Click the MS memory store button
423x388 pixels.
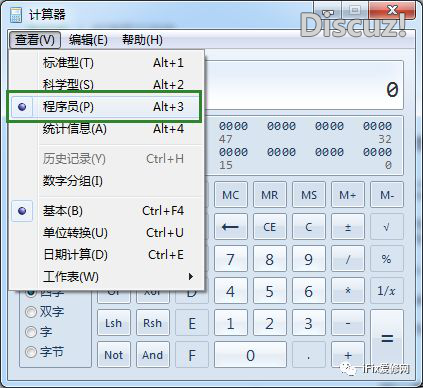tap(309, 195)
